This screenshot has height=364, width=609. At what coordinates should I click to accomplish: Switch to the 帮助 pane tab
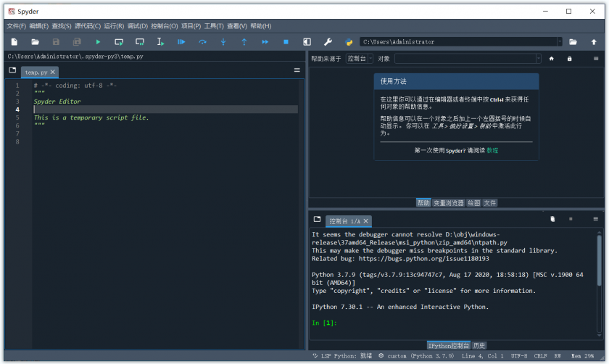[423, 203]
